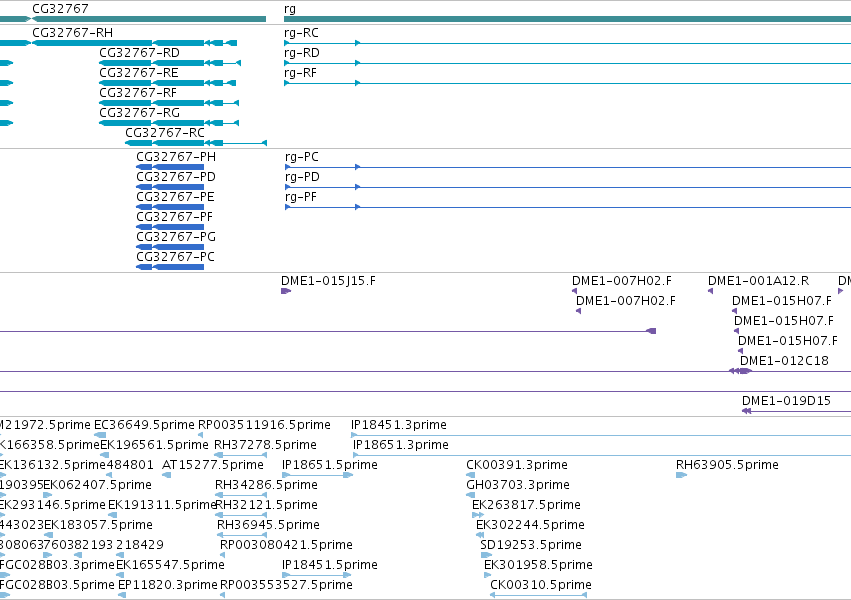This screenshot has width=851, height=600.
Task: Select the rg-PF protein label
Action: tap(301, 196)
